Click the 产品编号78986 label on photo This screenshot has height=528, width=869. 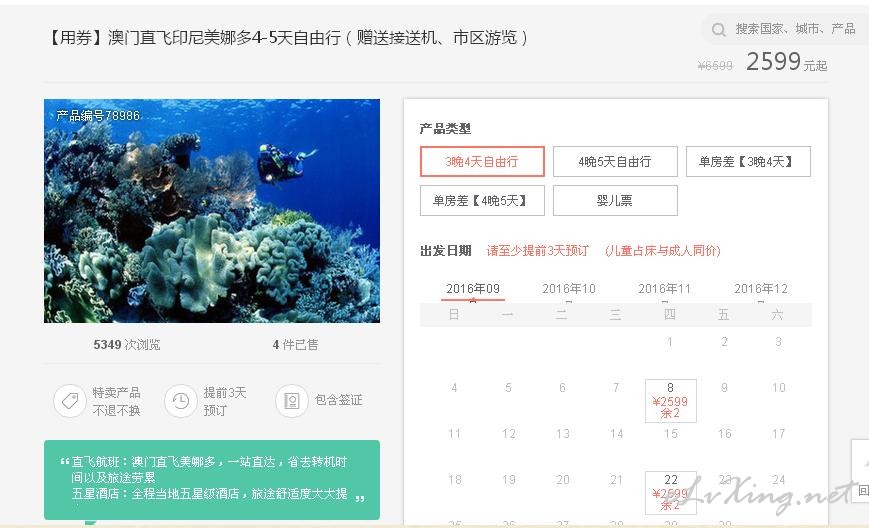(98, 115)
